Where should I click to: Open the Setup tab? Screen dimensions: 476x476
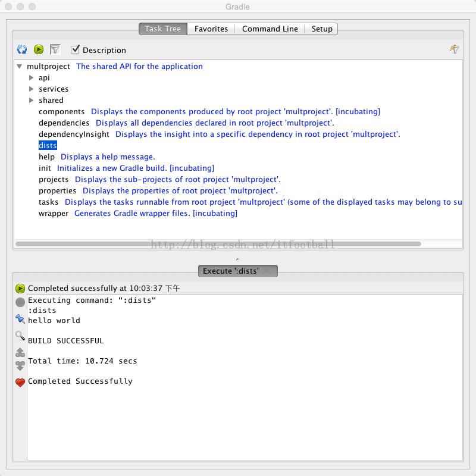[x=321, y=29]
